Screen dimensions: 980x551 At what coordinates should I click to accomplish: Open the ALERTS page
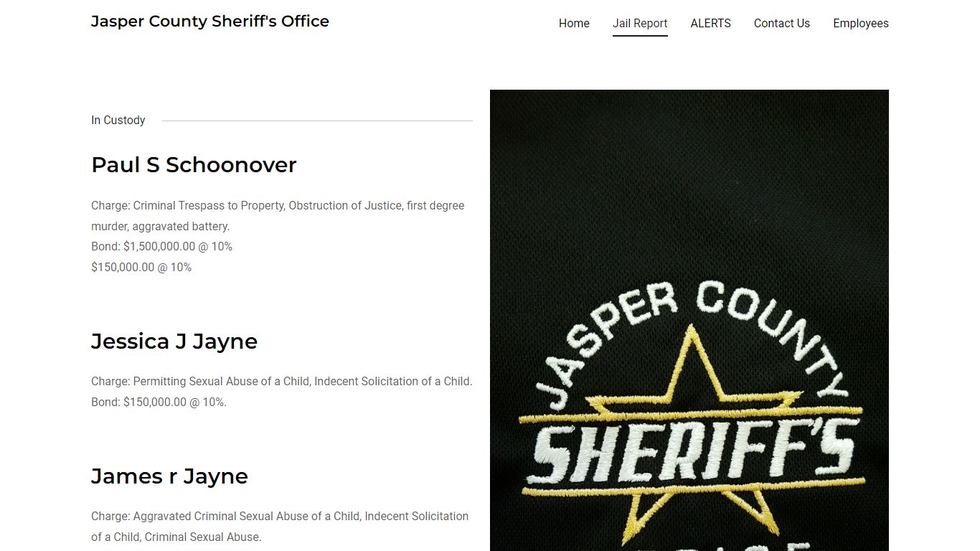[x=711, y=23]
